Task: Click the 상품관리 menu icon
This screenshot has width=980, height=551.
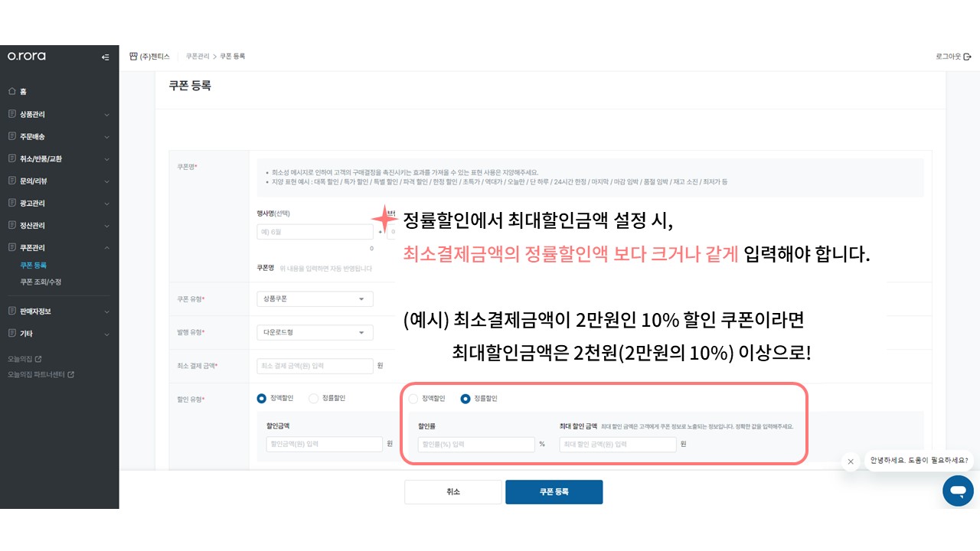Action: pos(11,114)
